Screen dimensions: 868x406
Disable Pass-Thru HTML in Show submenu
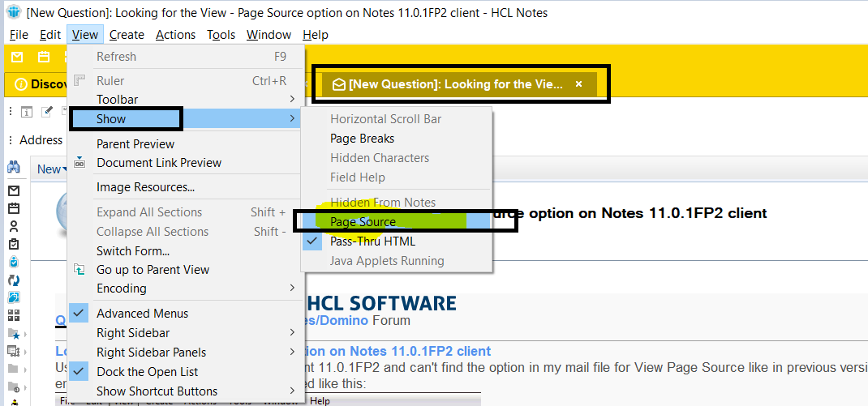click(x=372, y=241)
